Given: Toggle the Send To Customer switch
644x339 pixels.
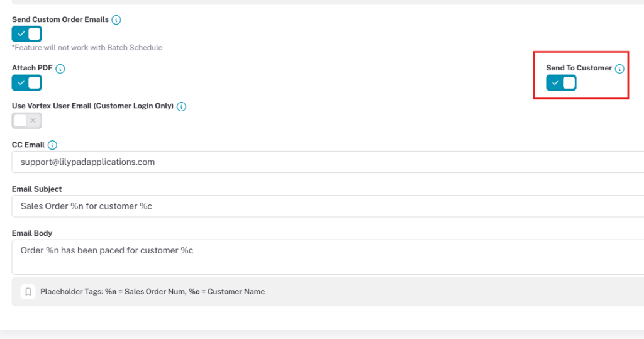Looking at the screenshot, I should (x=561, y=83).
